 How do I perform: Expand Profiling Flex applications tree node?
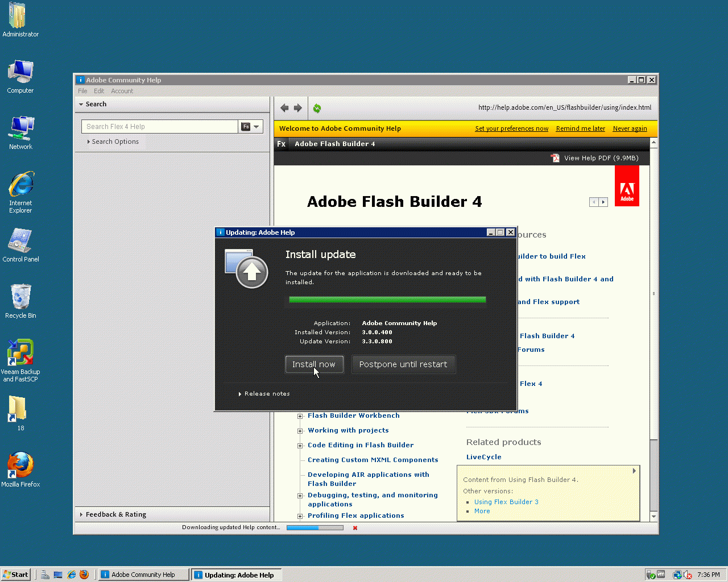300,516
